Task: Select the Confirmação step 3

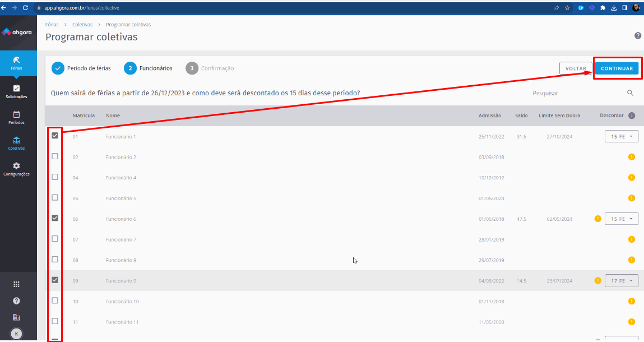Action: pos(210,68)
